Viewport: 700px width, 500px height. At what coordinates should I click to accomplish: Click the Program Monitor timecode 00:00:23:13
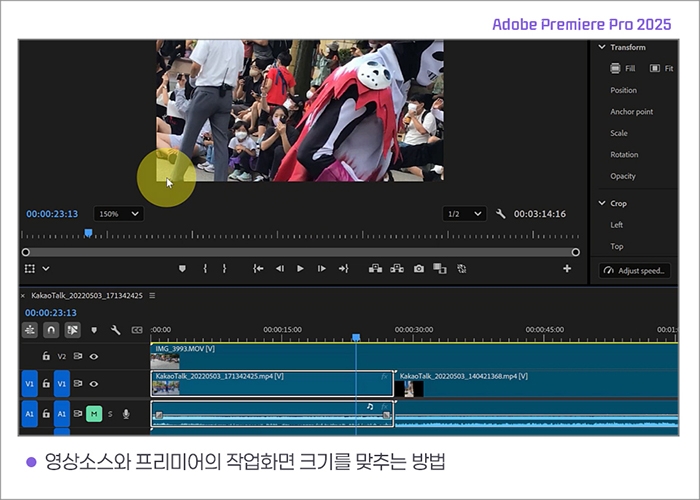[52, 214]
